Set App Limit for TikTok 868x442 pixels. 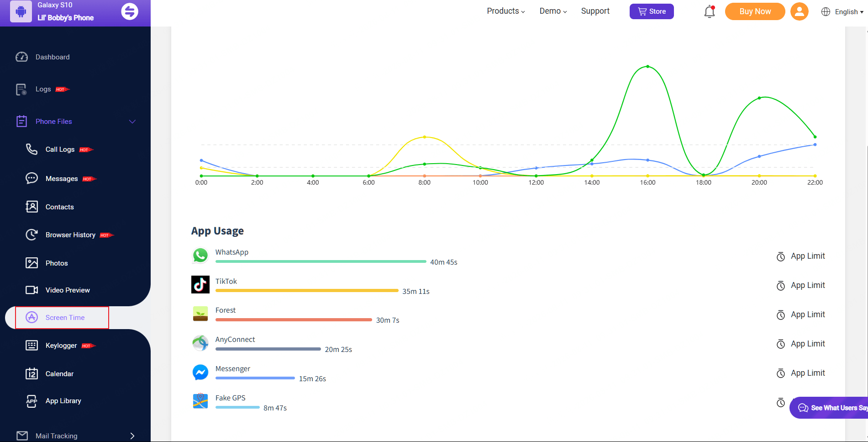pos(801,285)
